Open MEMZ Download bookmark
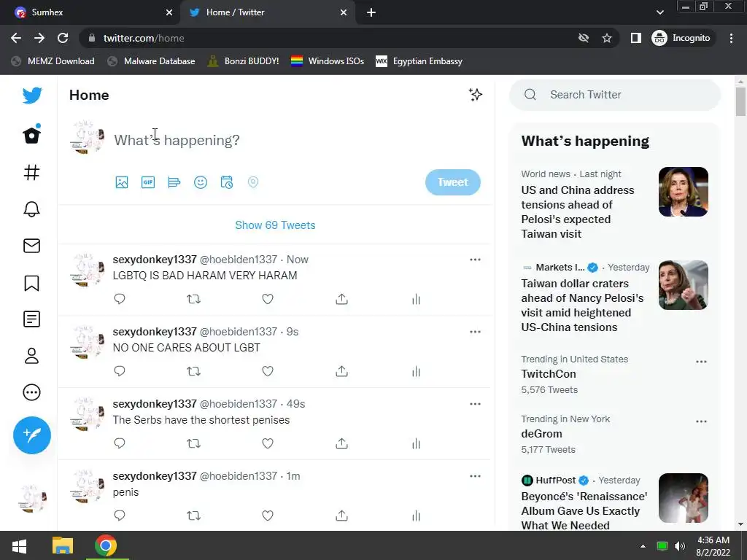This screenshot has height=560, width=747. [53, 61]
